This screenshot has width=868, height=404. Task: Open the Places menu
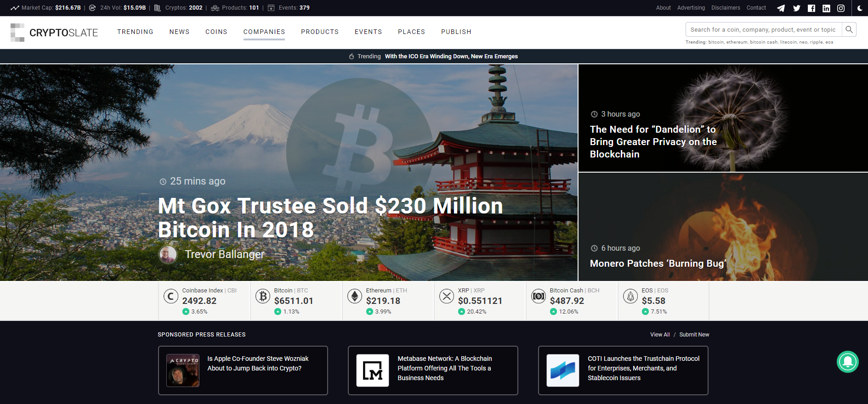pyautogui.click(x=411, y=32)
